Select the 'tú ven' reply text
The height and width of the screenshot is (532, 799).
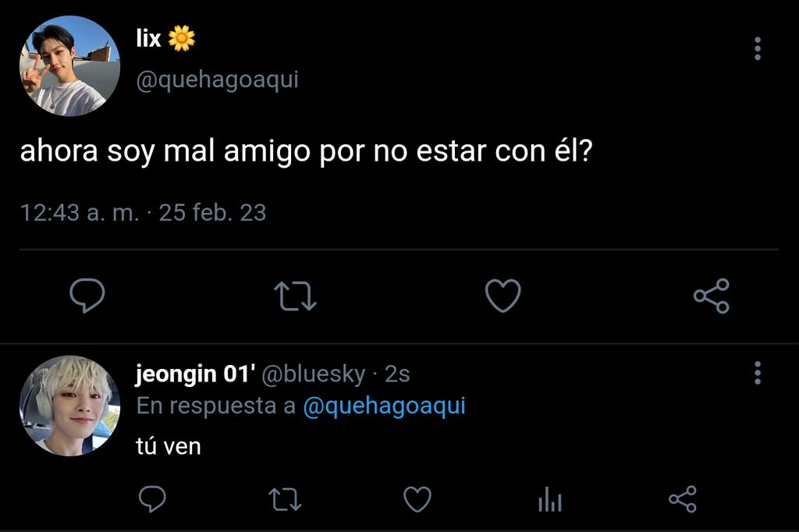169,446
